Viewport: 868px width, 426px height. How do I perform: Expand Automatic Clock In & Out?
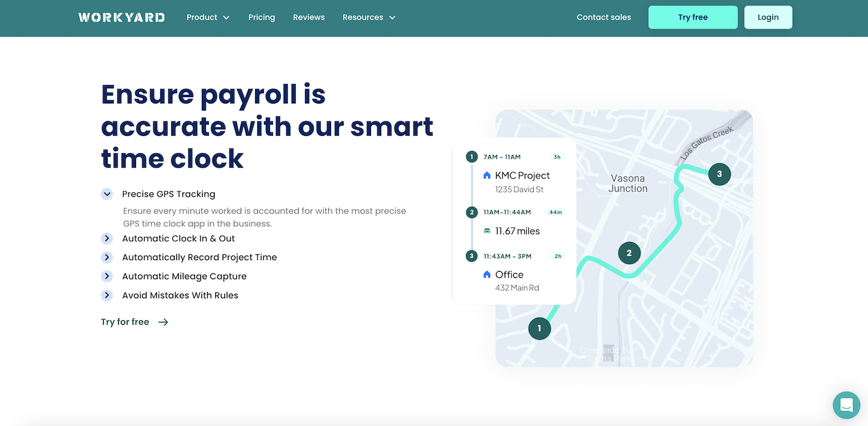pyautogui.click(x=107, y=238)
